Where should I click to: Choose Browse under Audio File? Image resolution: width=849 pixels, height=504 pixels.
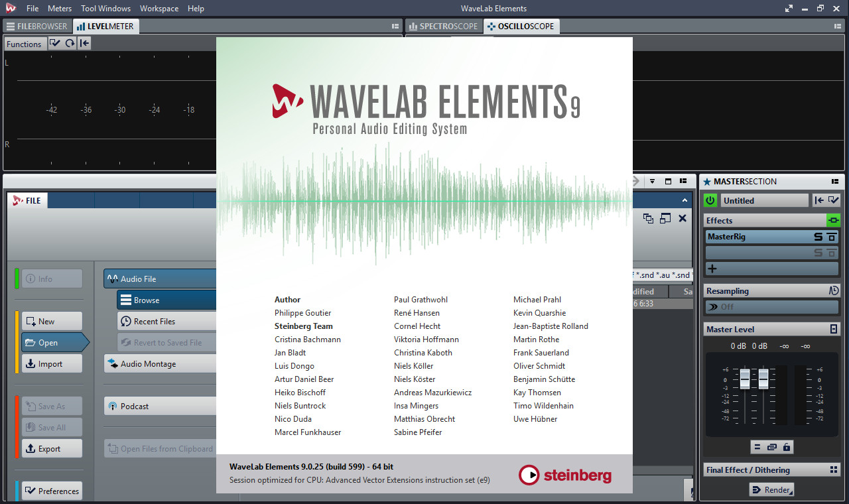coord(167,300)
